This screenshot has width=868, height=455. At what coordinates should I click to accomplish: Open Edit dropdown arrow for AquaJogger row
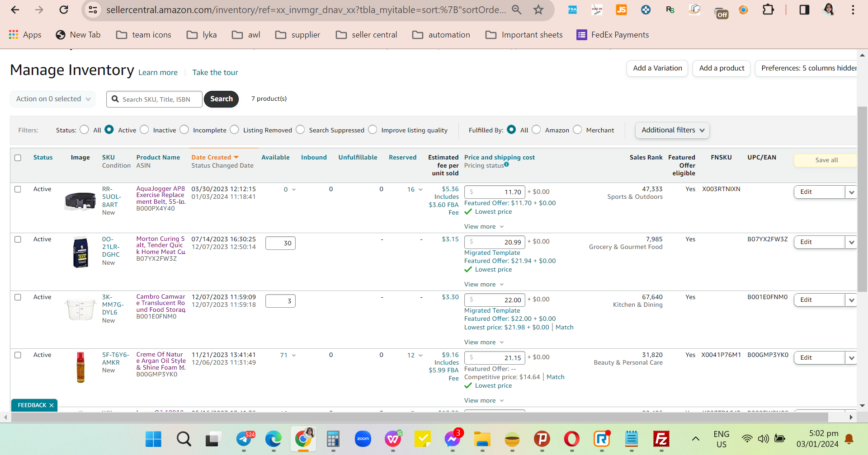coord(851,192)
